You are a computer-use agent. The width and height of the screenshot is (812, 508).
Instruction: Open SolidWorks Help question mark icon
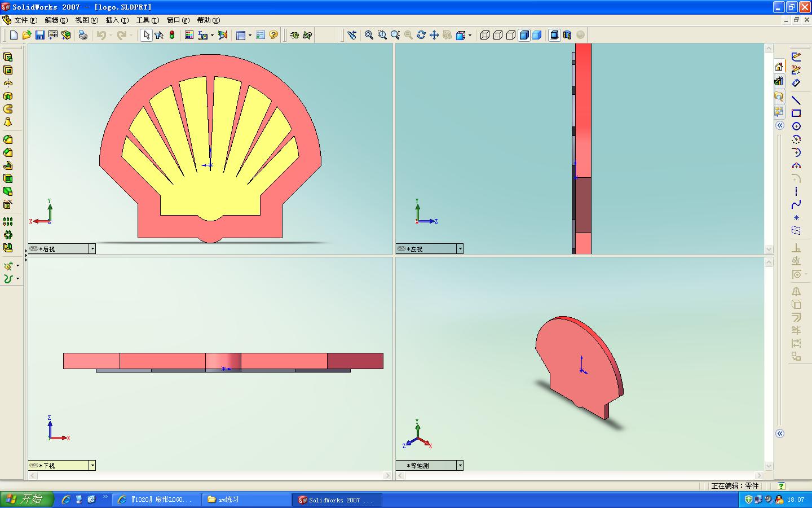tap(273, 35)
